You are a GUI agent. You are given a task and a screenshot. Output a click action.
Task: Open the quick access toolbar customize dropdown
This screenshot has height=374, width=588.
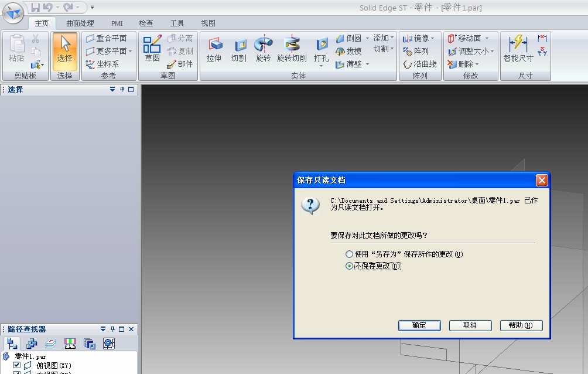coord(93,7)
